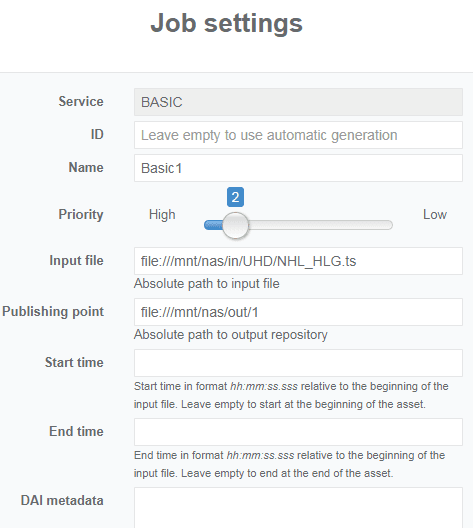Click the ID input field
The image size is (473, 528).
click(298, 135)
